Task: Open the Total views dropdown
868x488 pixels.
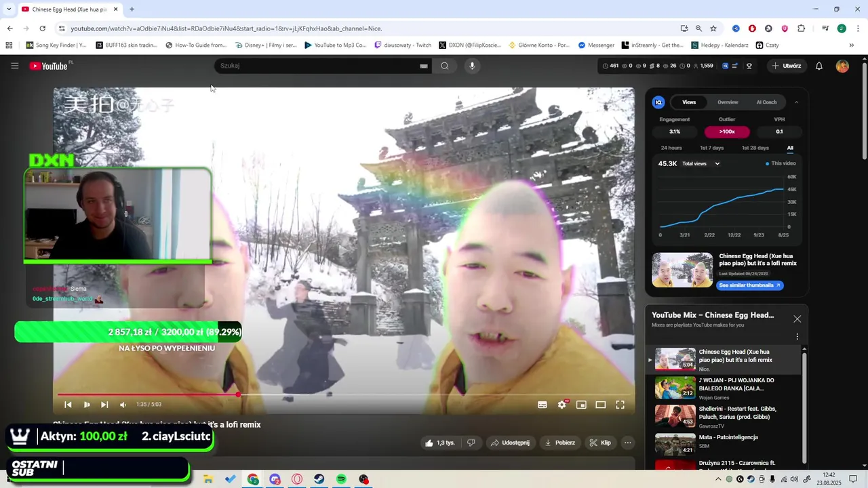Action: (x=701, y=163)
